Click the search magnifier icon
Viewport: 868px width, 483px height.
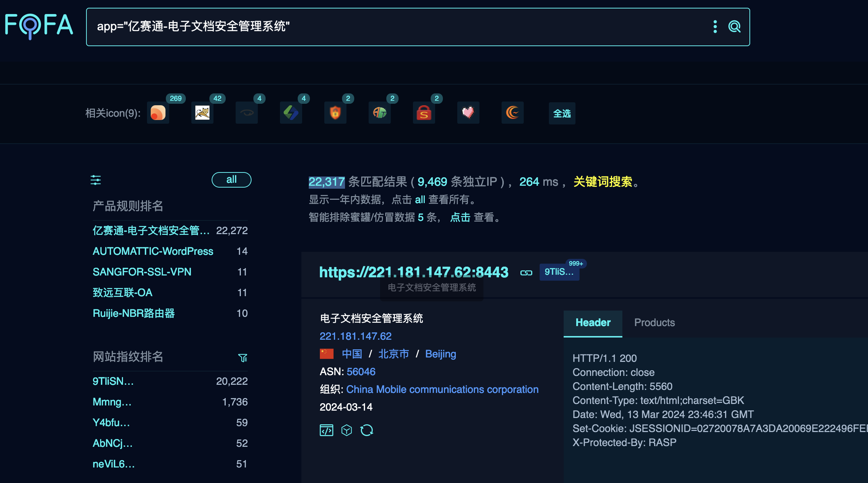(x=734, y=26)
